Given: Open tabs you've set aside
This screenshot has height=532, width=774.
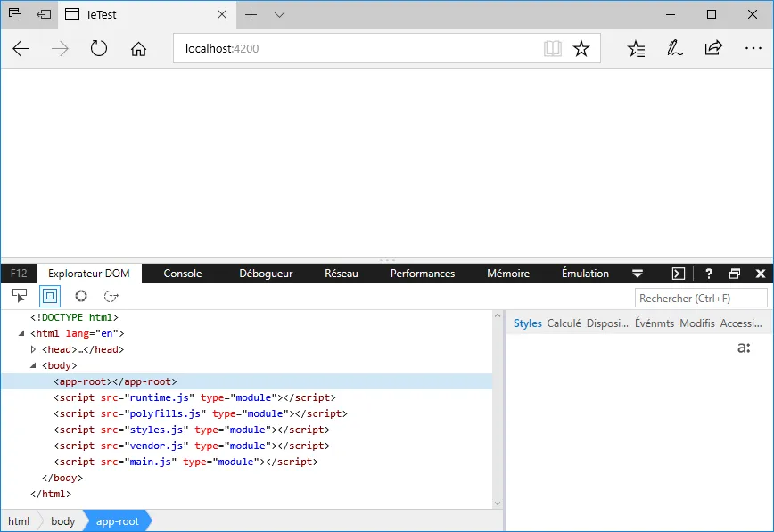Looking at the screenshot, I should click(15, 14).
